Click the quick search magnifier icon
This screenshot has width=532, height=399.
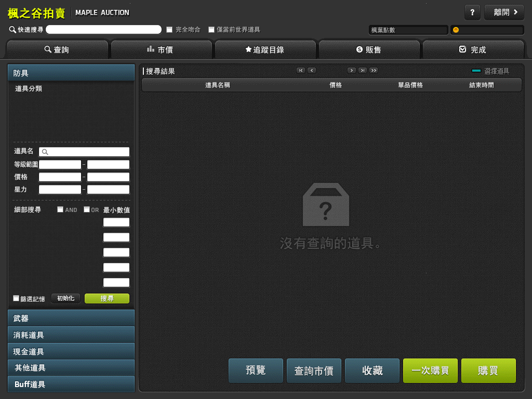click(12, 30)
